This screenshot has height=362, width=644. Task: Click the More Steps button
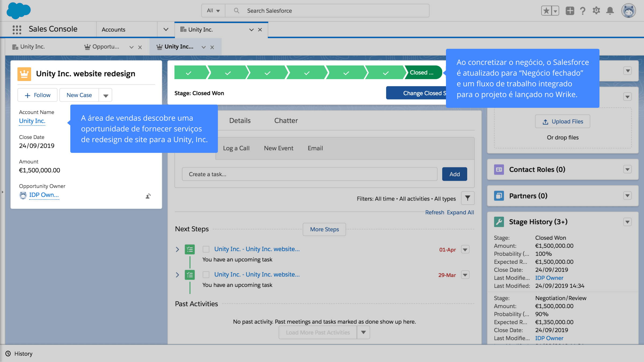[324, 230]
